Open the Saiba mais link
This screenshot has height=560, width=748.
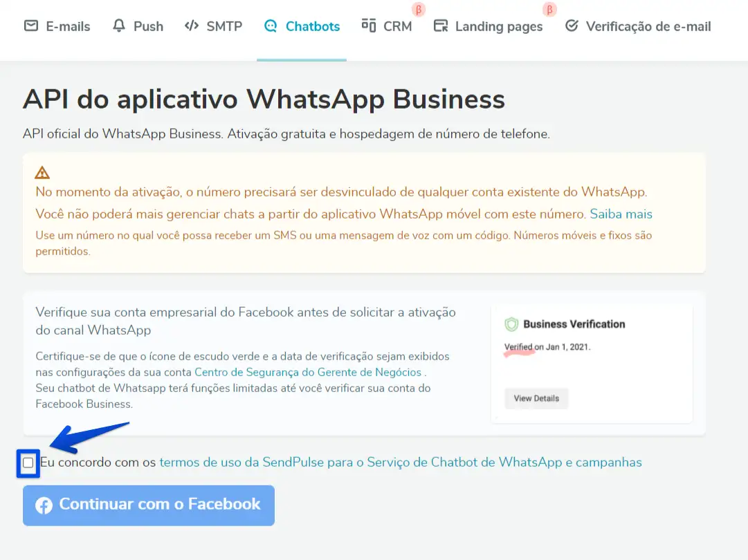(x=621, y=214)
